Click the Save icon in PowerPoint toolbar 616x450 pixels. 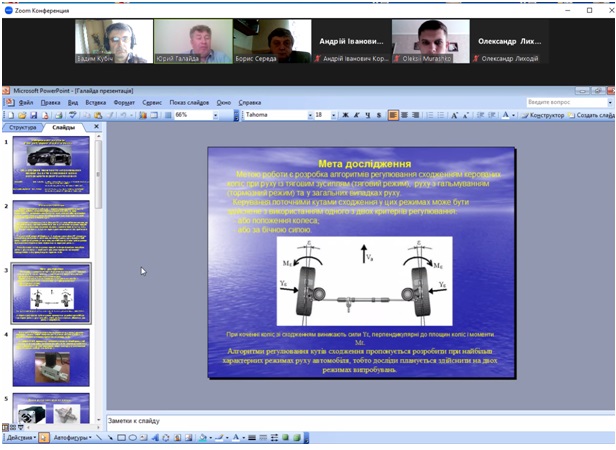[31, 115]
